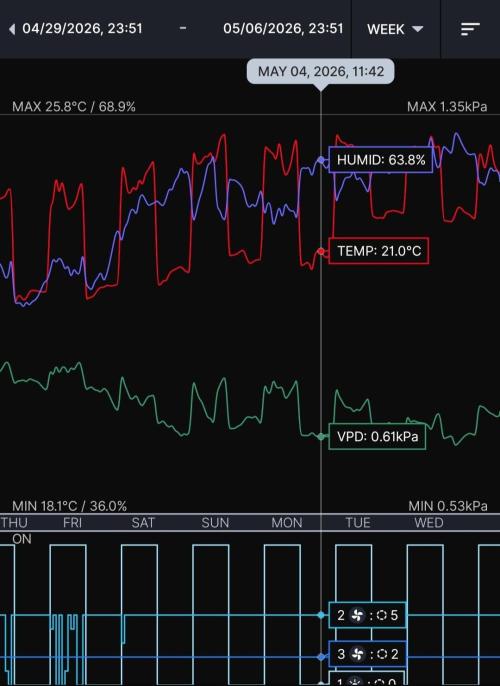Select the purple humidity data point
The image size is (500, 686).
click(x=322, y=160)
